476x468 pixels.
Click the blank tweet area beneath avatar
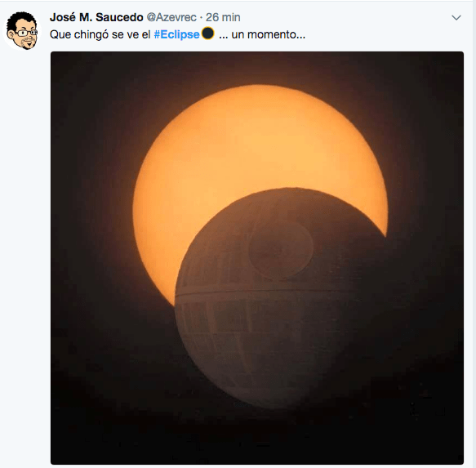pyautogui.click(x=24, y=243)
